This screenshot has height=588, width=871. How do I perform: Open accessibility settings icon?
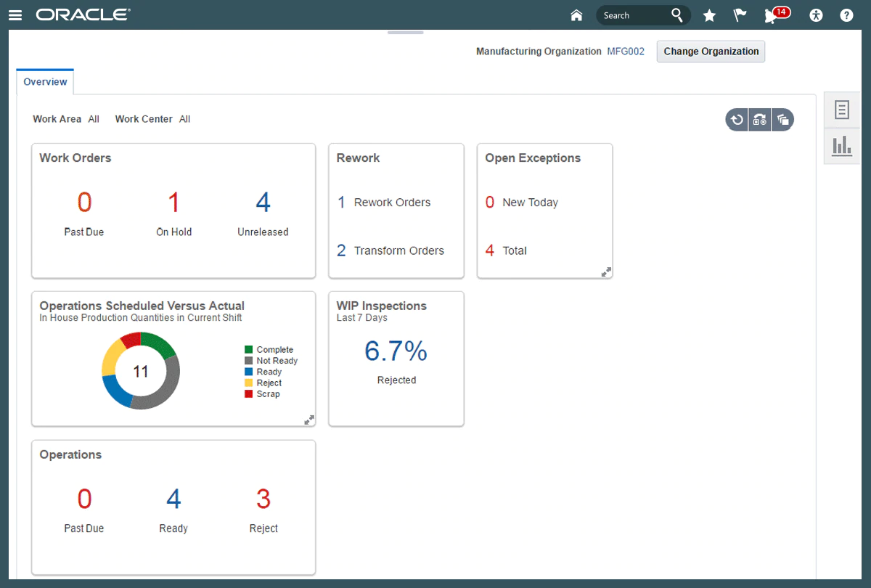816,15
